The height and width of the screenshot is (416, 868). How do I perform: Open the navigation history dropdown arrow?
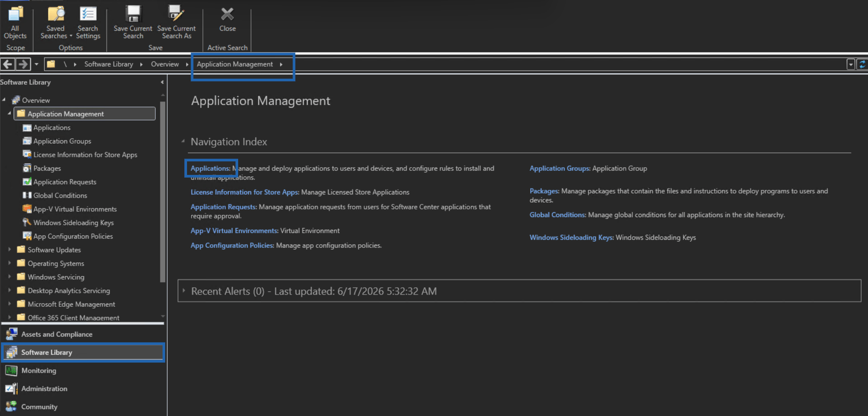pyautogui.click(x=37, y=64)
